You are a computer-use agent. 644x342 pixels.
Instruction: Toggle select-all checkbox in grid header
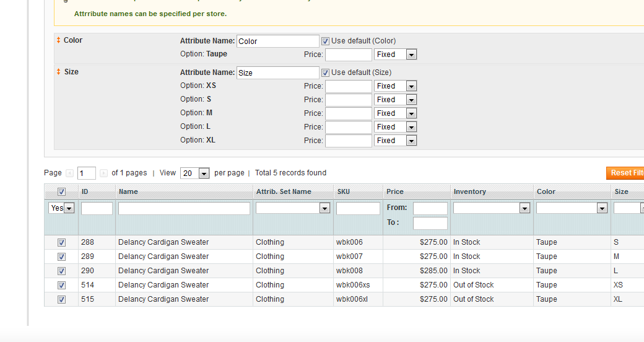click(61, 192)
